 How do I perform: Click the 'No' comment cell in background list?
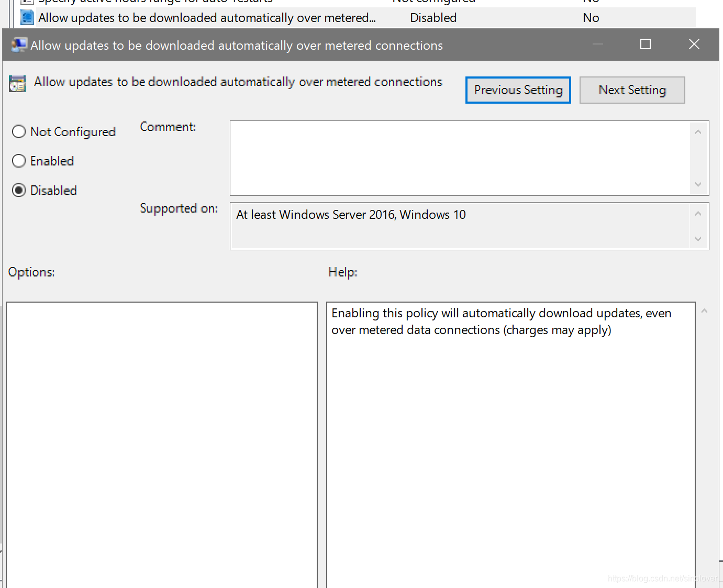click(x=591, y=18)
